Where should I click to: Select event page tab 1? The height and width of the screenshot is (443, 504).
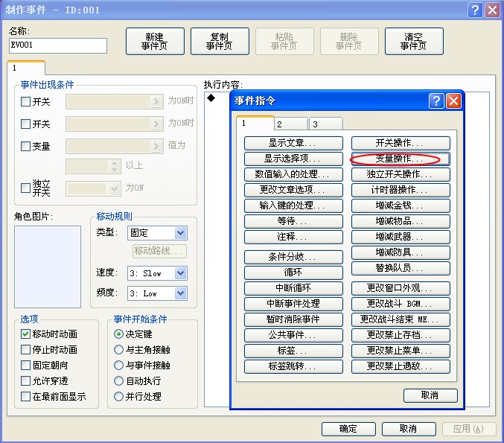[x=26, y=68]
